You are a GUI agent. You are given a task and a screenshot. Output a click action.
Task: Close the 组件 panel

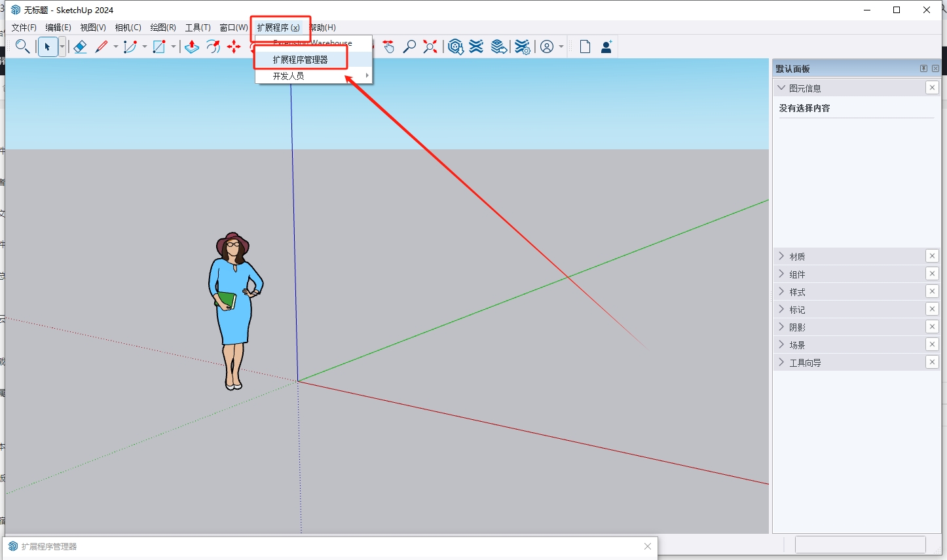point(932,273)
